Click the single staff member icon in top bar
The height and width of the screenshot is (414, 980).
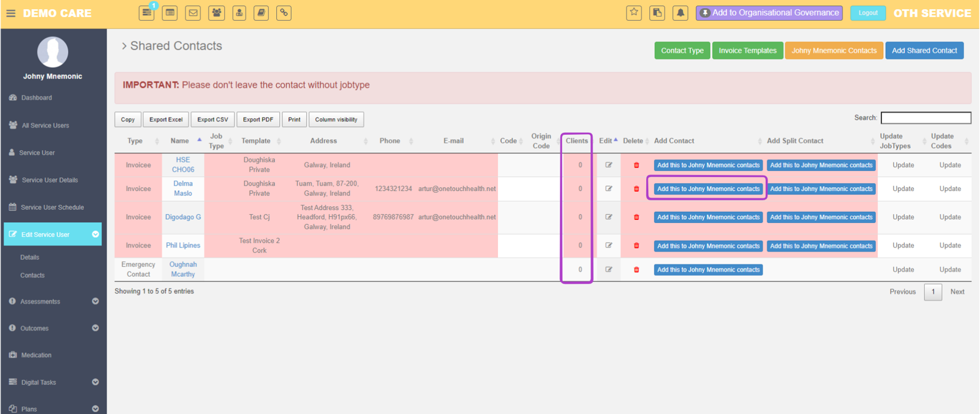tap(239, 12)
